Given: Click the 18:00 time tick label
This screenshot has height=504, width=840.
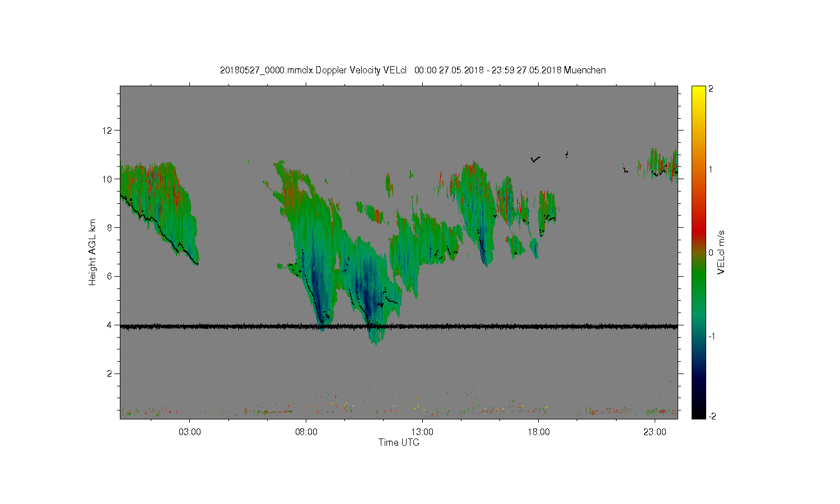Looking at the screenshot, I should (539, 432).
